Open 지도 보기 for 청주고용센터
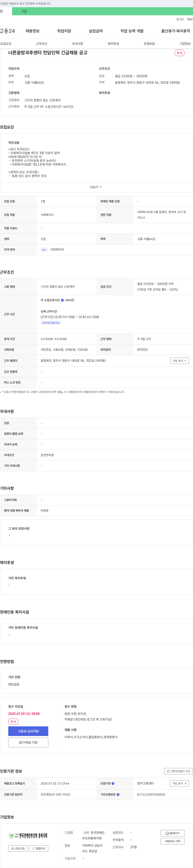 pos(180,783)
